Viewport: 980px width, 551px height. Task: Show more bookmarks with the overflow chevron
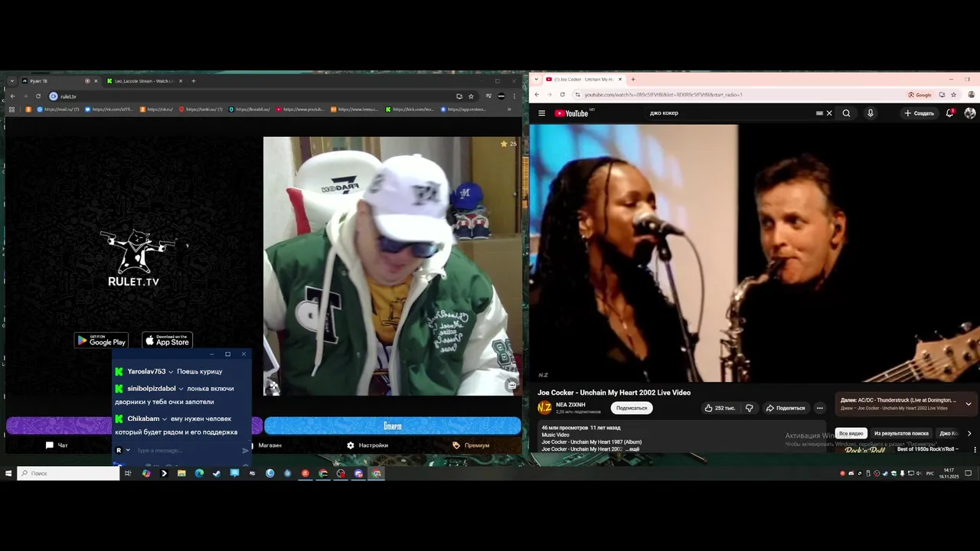pyautogui.click(x=509, y=109)
